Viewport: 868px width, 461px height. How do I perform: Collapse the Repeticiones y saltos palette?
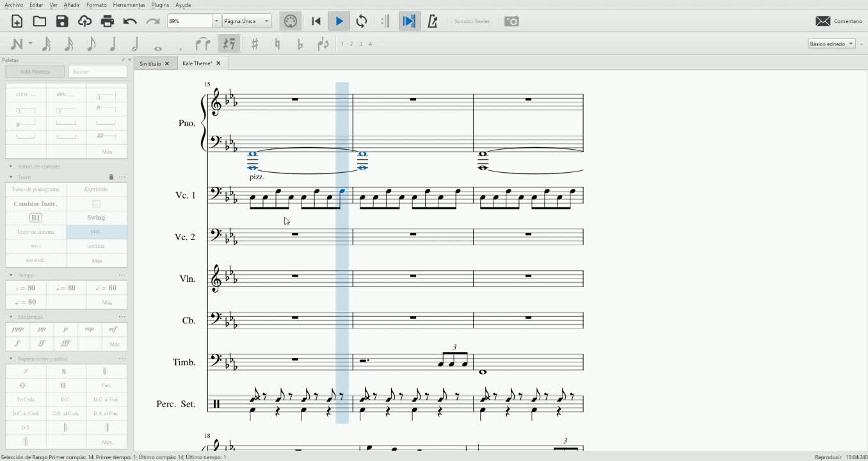point(11,359)
